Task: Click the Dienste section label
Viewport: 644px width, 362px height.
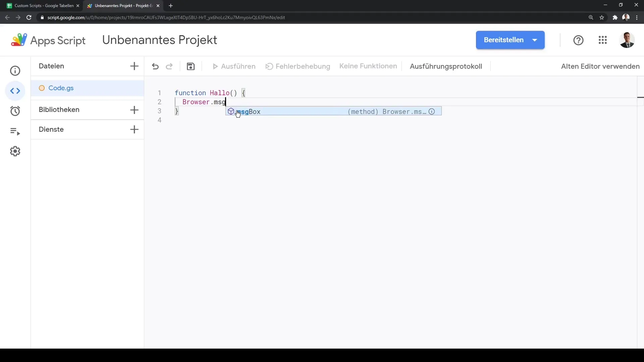Action: 51,129
